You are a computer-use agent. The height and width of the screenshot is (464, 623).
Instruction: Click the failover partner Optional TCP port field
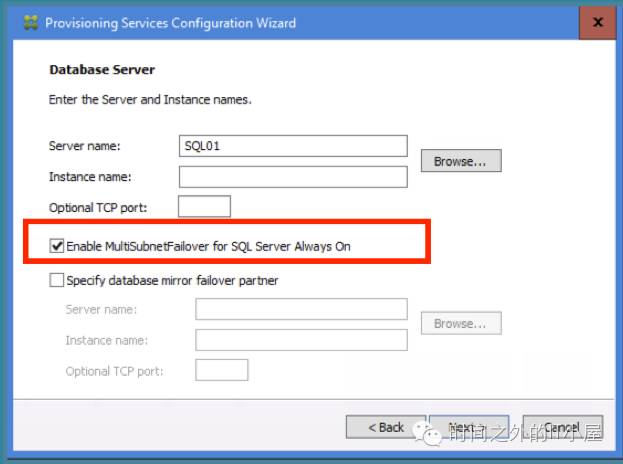click(x=222, y=370)
